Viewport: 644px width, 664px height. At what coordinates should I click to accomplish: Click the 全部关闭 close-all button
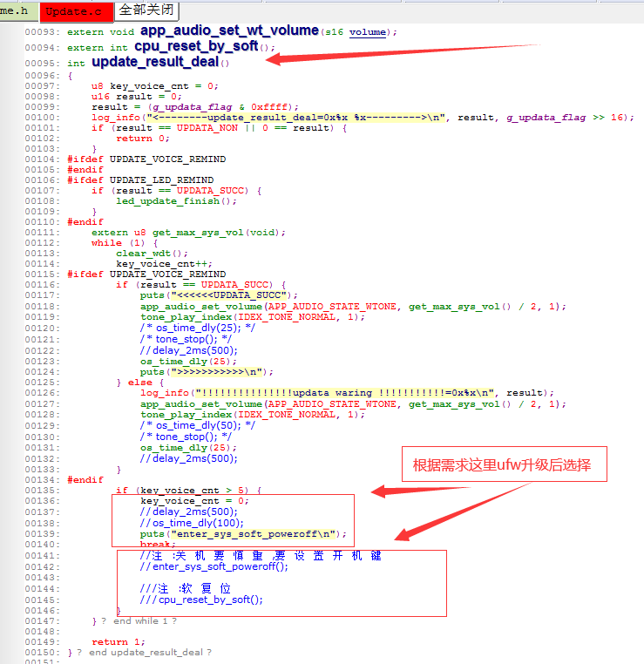[146, 10]
